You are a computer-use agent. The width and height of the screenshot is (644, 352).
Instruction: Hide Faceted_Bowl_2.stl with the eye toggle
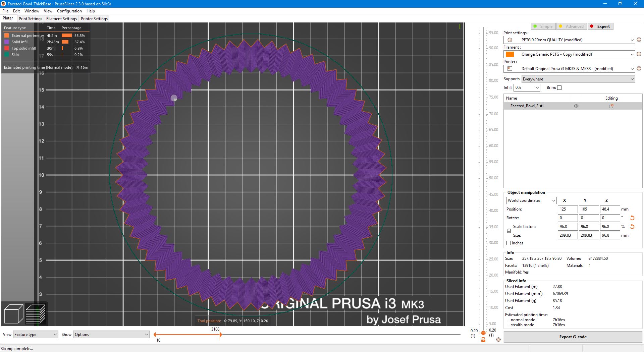coord(576,106)
